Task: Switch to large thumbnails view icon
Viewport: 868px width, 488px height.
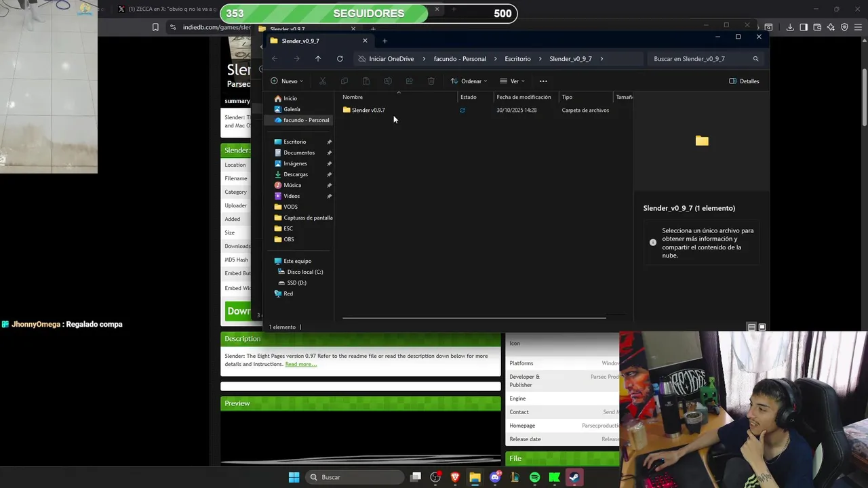Action: click(x=762, y=327)
